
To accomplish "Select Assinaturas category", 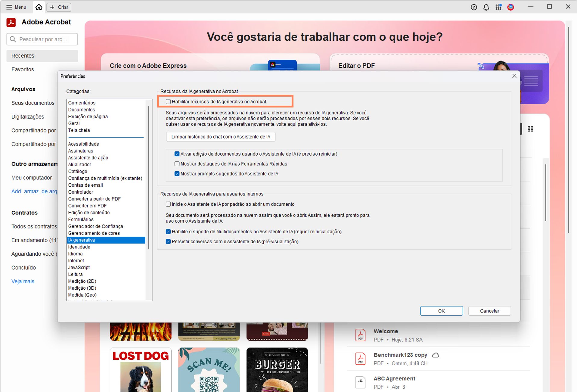I will point(106,151).
